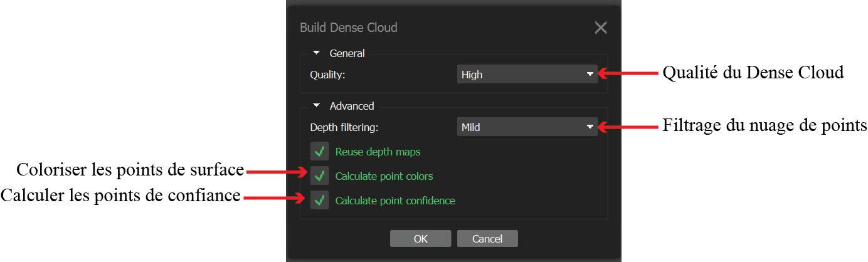
Task: Uncheck Calculate point confidence checkbox
Action: coord(320,201)
